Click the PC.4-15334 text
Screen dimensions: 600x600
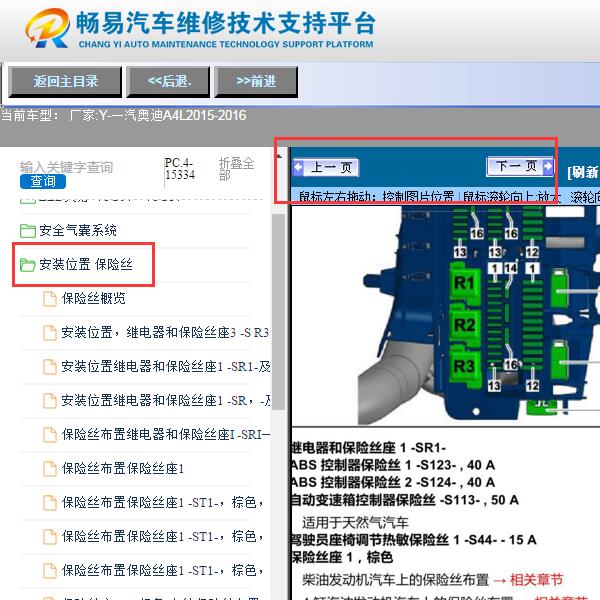(x=180, y=169)
